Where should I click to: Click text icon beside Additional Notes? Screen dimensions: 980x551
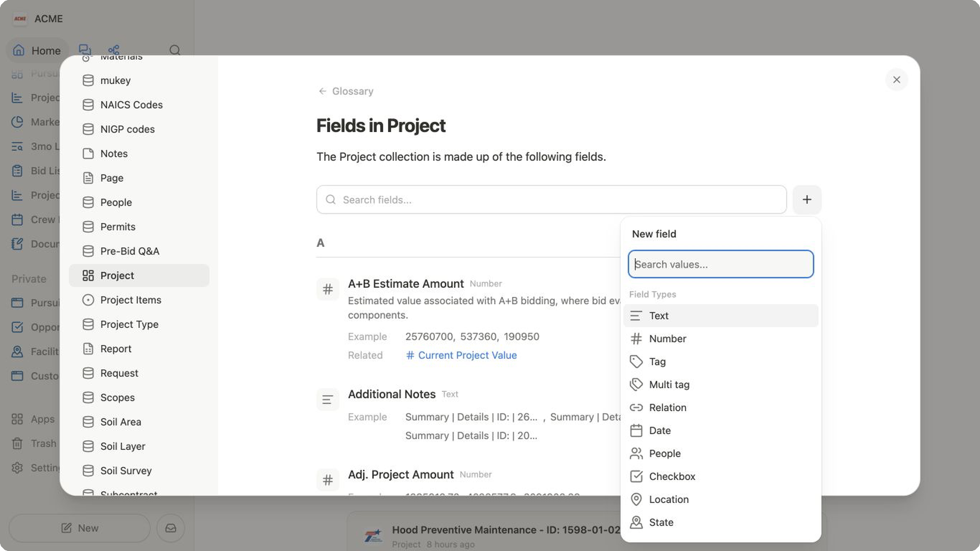pos(328,399)
